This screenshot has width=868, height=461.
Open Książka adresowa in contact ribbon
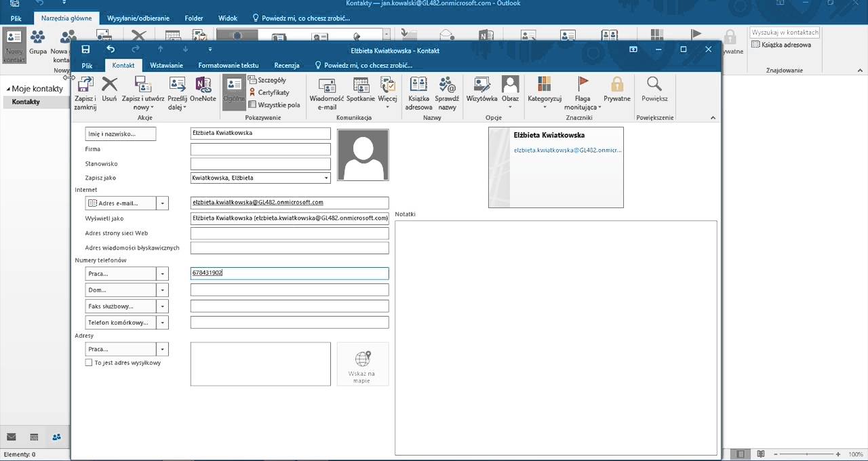point(418,93)
